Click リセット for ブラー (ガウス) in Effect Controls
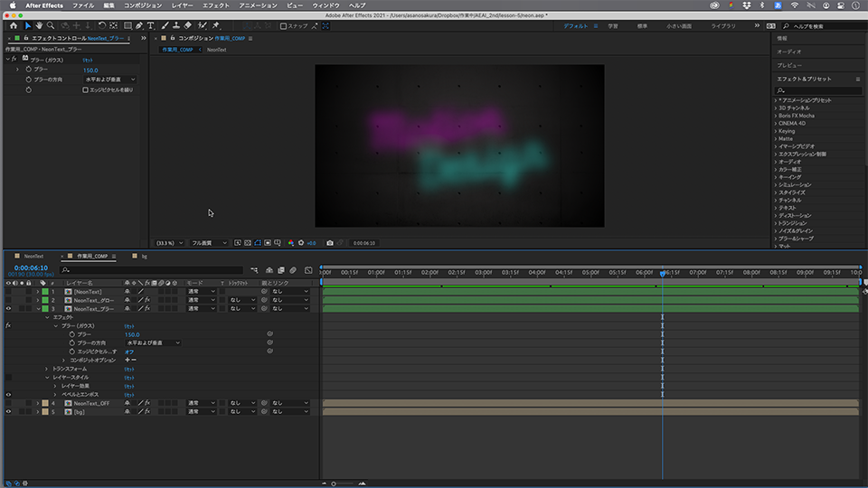 pyautogui.click(x=88, y=60)
